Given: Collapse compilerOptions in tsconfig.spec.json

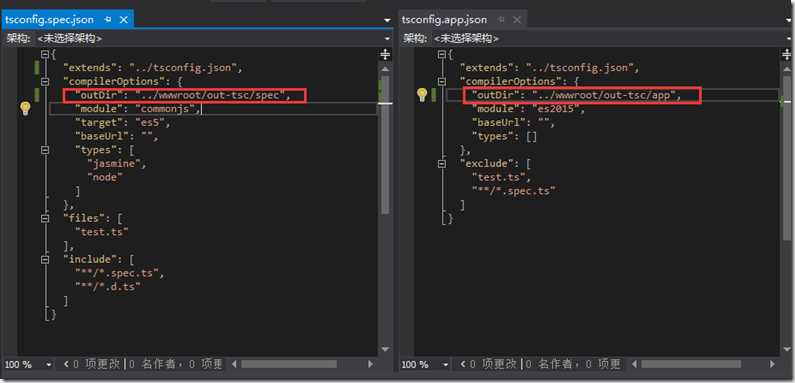Looking at the screenshot, I should point(46,81).
